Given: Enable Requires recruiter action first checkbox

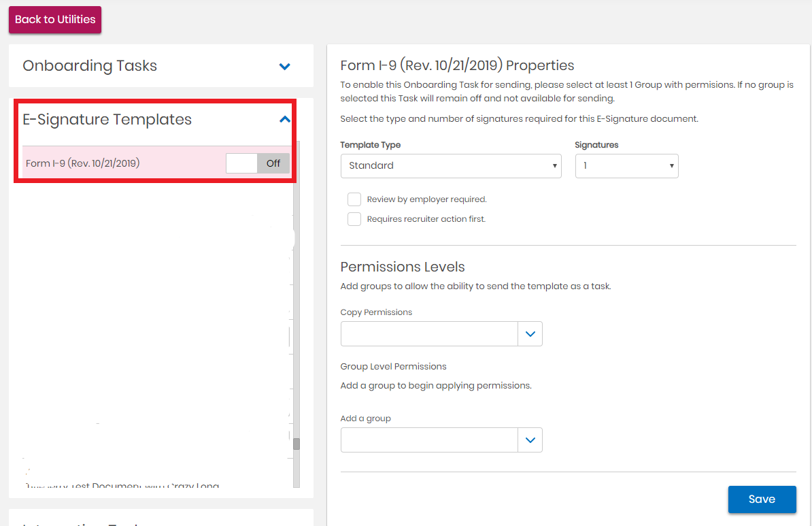Looking at the screenshot, I should click(354, 219).
